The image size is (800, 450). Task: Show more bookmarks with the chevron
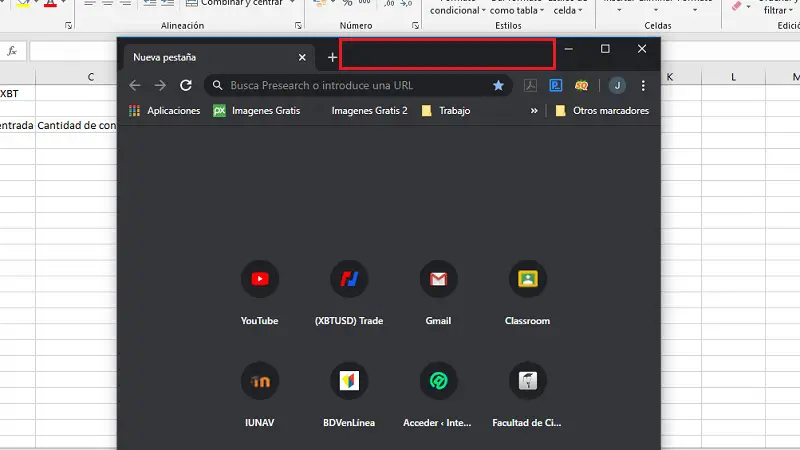pyautogui.click(x=534, y=111)
